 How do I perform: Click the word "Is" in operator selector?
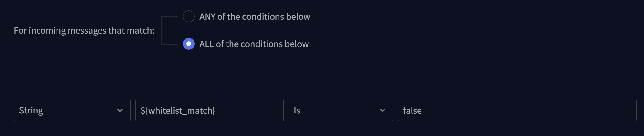coord(297,111)
